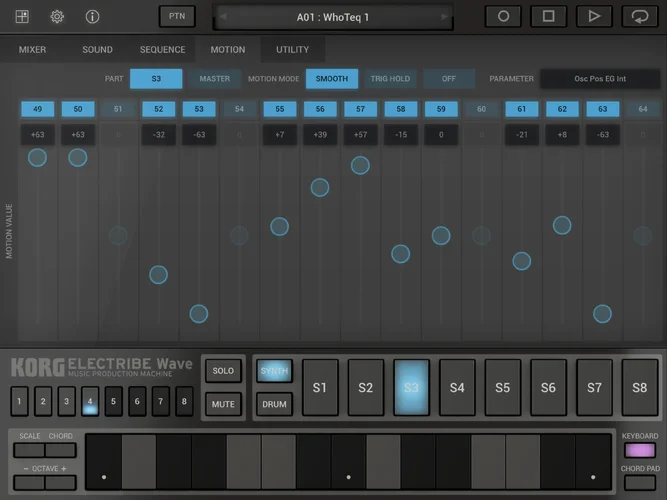Open the settings gear icon
The height and width of the screenshot is (500, 667).
(57, 17)
